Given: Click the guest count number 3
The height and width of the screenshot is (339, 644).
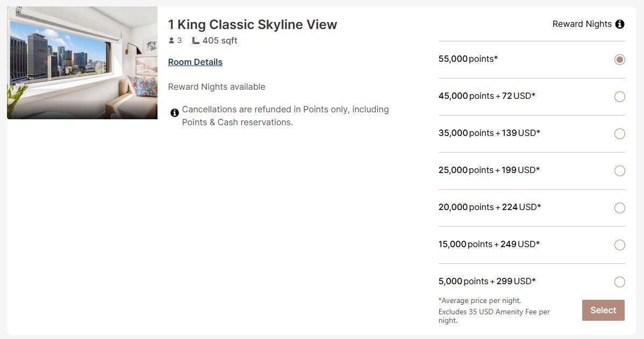Looking at the screenshot, I should coord(179,40).
